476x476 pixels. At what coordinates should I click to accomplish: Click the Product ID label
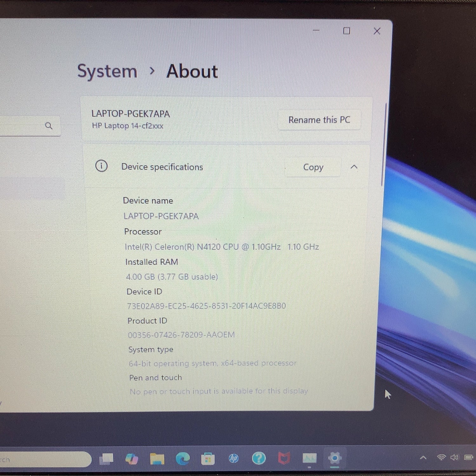pos(147,321)
